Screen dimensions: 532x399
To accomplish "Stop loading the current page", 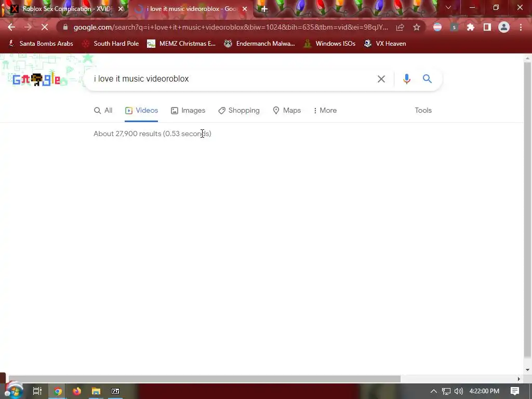I will pyautogui.click(x=45, y=27).
